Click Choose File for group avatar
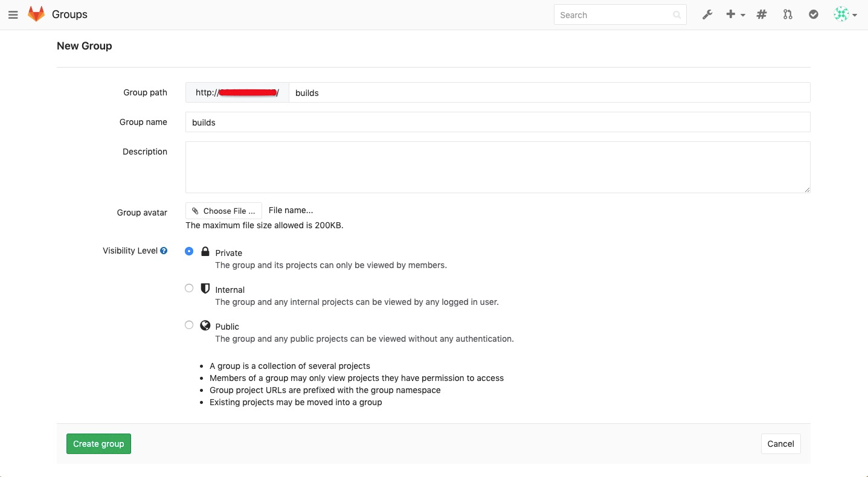Image resolution: width=868 pixels, height=477 pixels. point(223,211)
